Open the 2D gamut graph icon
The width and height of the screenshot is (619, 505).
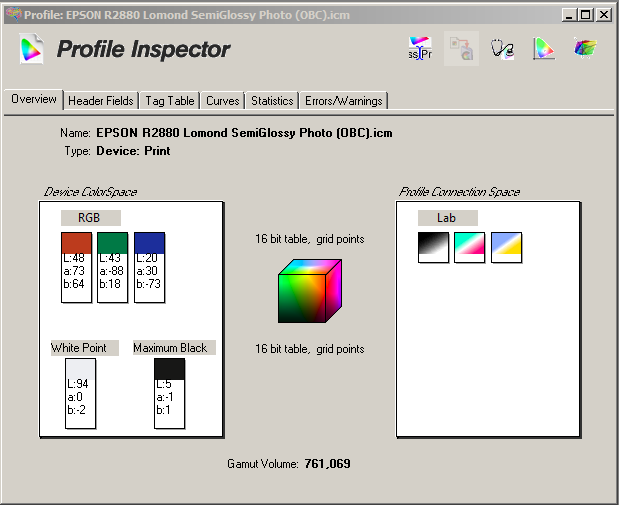coord(544,49)
